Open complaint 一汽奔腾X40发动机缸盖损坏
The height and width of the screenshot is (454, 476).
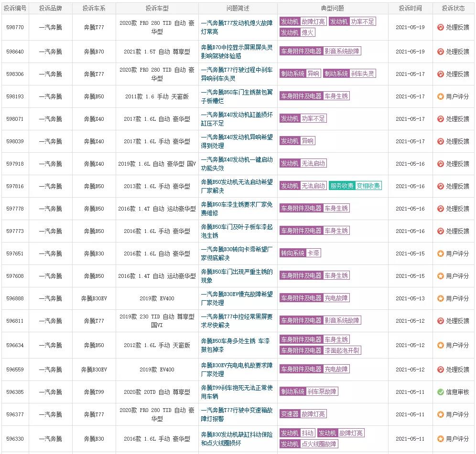pos(237,119)
